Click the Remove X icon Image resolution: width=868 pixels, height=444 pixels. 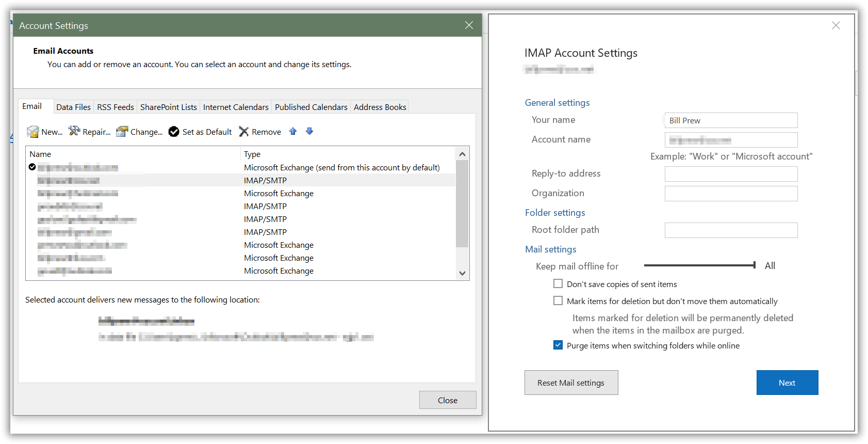[244, 132]
